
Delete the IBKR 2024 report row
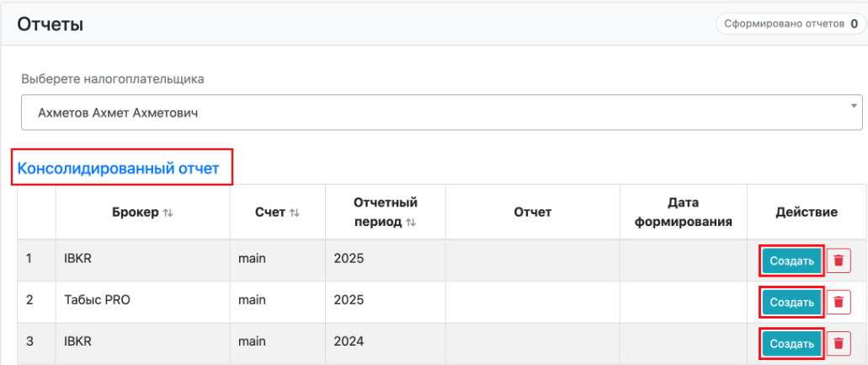click(838, 343)
